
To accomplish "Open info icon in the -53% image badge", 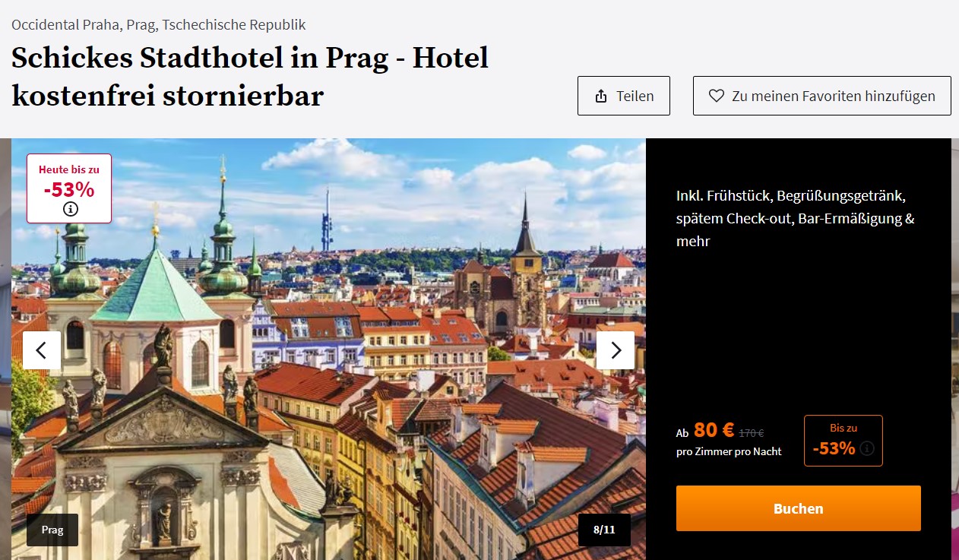I will [70, 210].
